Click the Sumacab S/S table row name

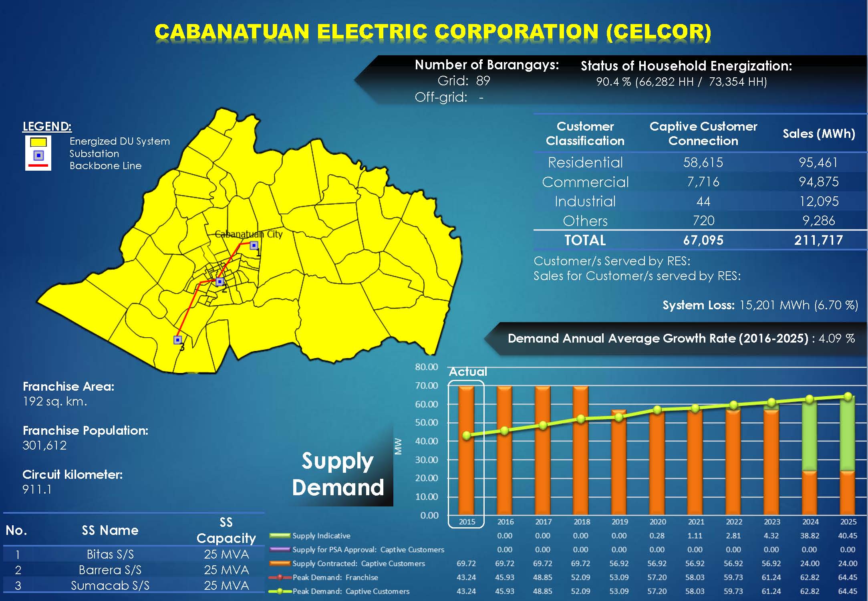tap(110, 585)
